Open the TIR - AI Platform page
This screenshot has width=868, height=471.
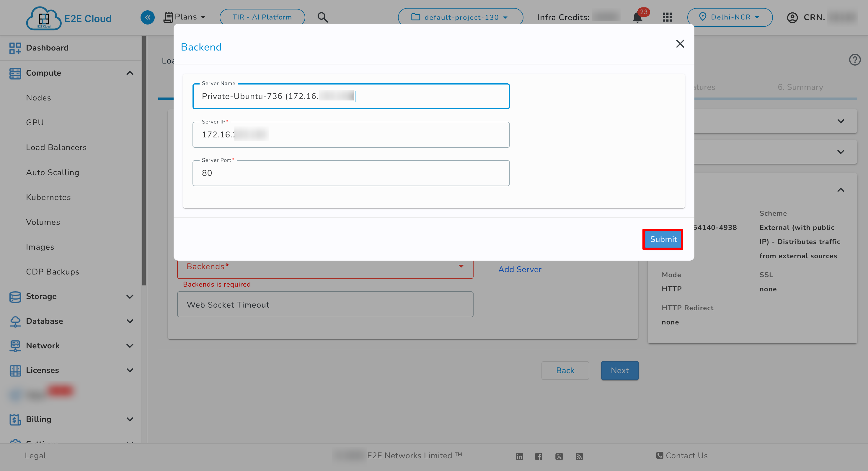[x=262, y=17]
